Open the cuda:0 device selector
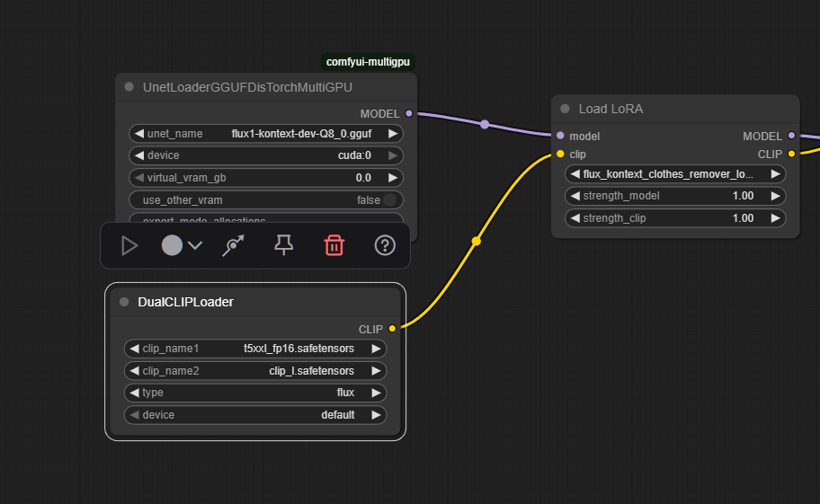Image resolution: width=820 pixels, height=504 pixels. click(x=266, y=155)
